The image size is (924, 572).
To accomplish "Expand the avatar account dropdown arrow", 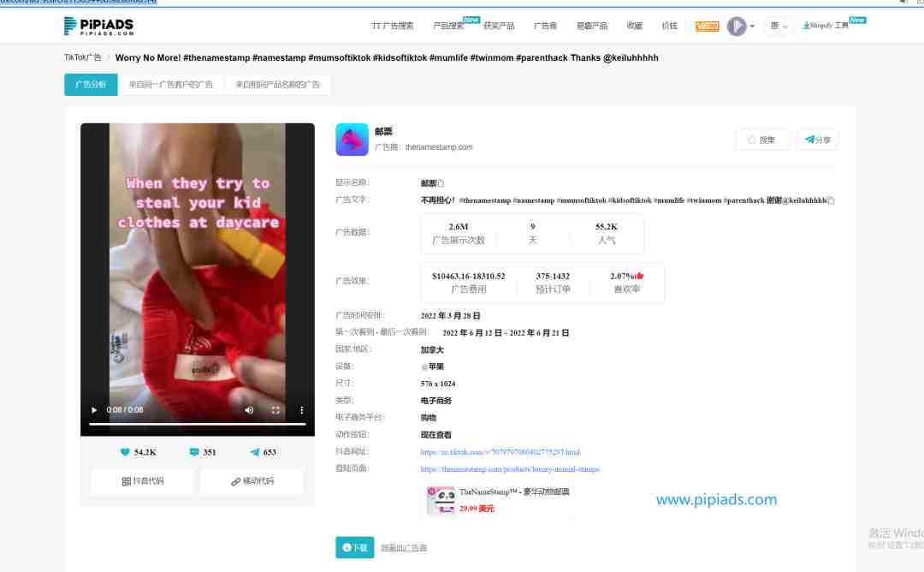I will [x=752, y=27].
